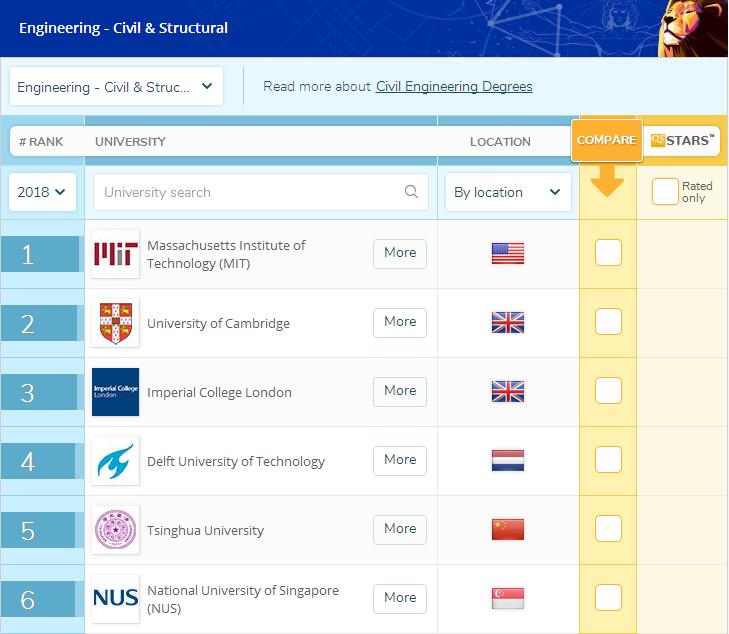Click the magnifier icon in University search

pos(411,192)
